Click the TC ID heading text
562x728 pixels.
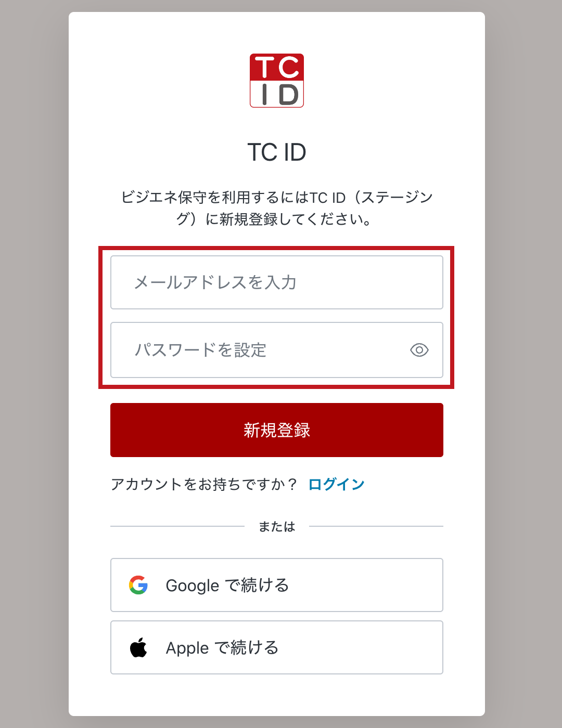(277, 152)
